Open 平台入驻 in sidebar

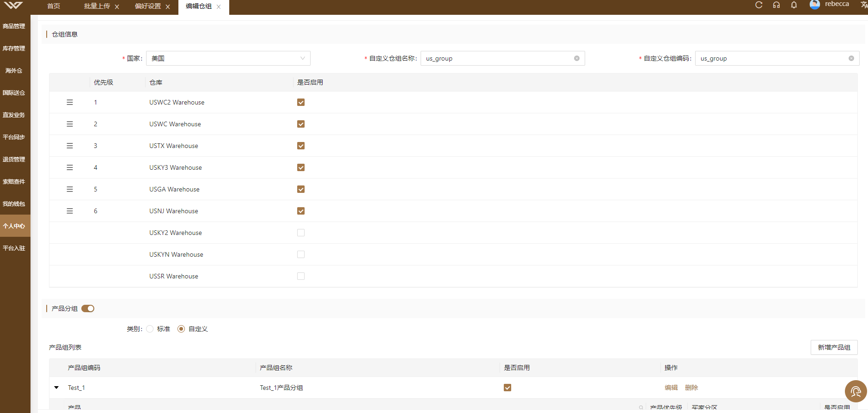[x=14, y=248]
